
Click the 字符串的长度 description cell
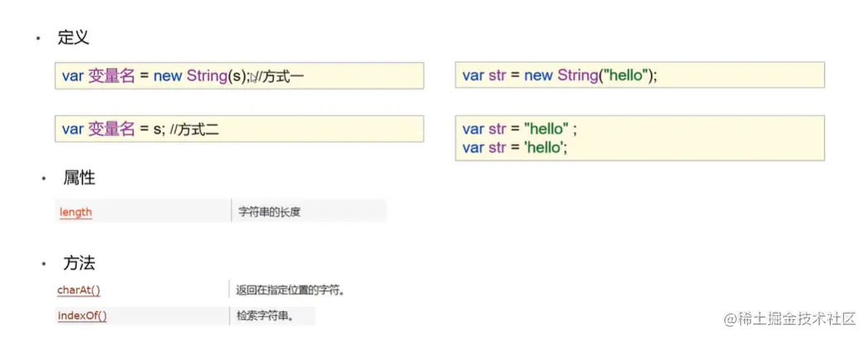tap(269, 212)
